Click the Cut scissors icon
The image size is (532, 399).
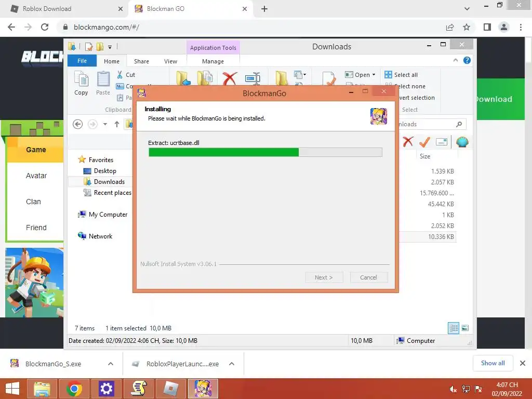[120, 75]
